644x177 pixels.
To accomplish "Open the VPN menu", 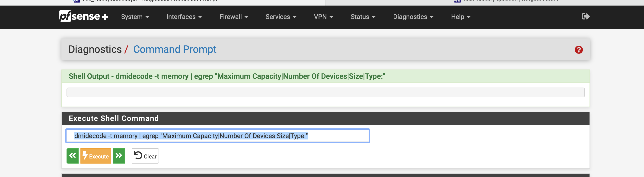I will (323, 17).
